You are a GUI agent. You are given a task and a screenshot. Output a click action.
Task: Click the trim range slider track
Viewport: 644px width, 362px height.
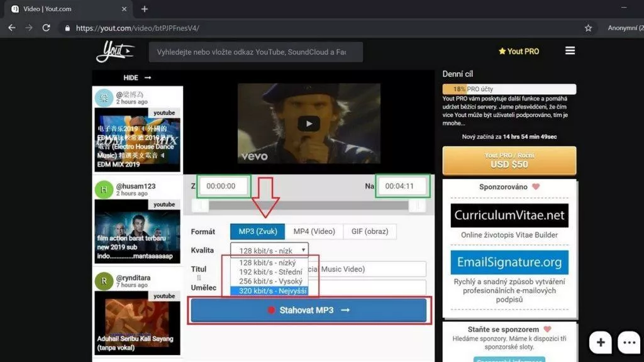pos(308,206)
